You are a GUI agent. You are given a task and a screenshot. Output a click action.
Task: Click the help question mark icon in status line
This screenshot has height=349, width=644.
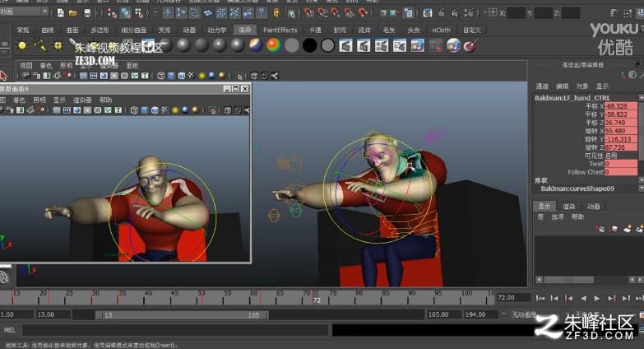tap(262, 13)
